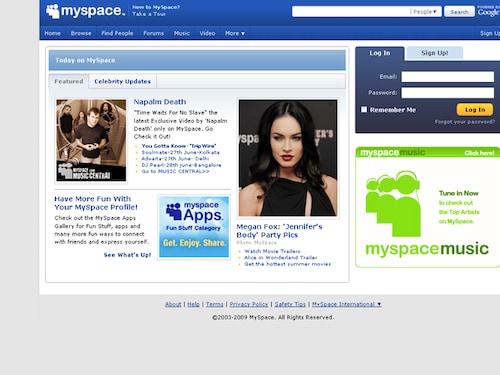Click the Alice in Wonderland Trailer link
Image resolution: width=500 pixels, height=375 pixels.
click(x=281, y=258)
